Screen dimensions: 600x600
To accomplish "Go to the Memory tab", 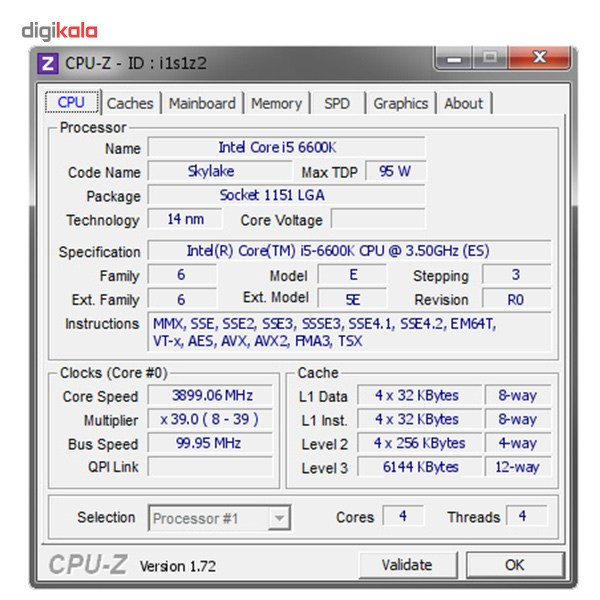I will pyautogui.click(x=276, y=103).
